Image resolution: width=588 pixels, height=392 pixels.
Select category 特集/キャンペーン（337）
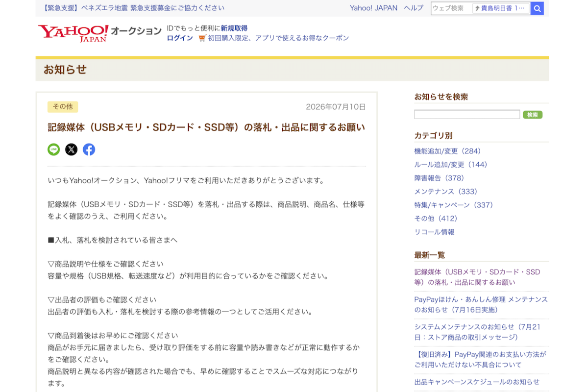[455, 205]
